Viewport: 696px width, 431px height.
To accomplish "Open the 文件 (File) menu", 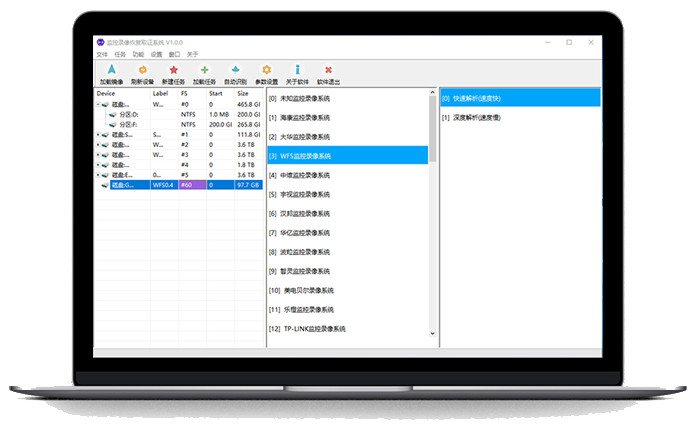I will click(x=102, y=54).
